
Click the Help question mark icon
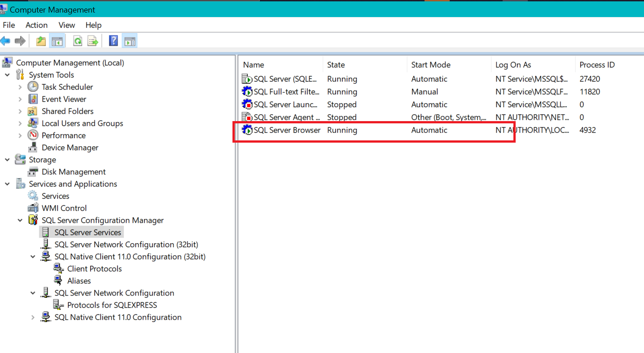click(114, 41)
